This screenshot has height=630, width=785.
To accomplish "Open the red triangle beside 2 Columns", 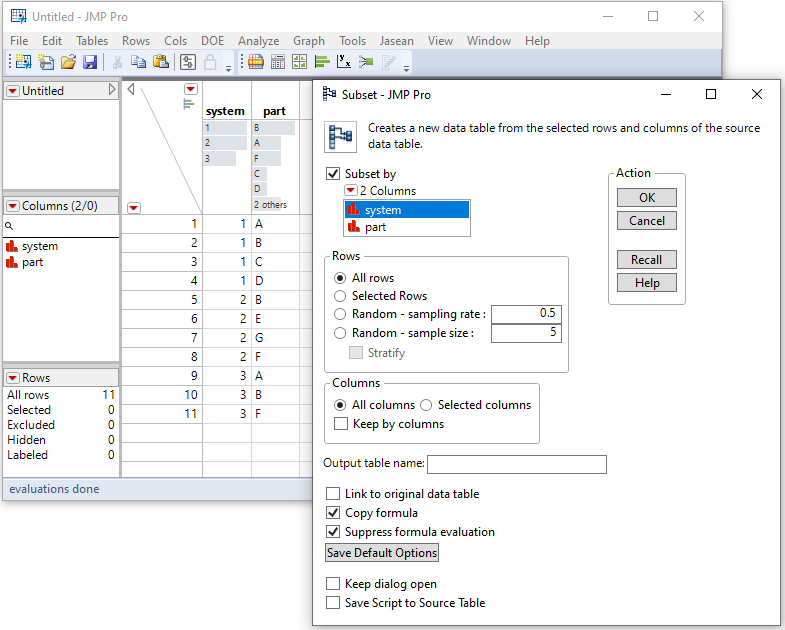I will [350, 191].
